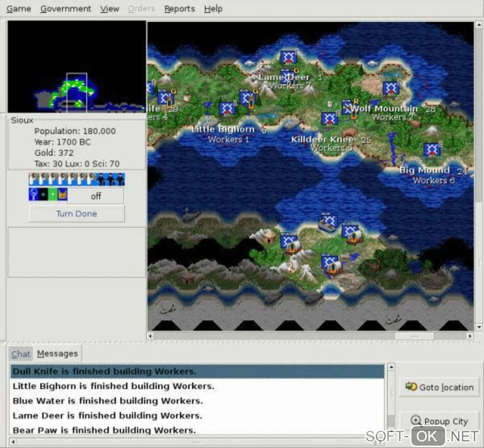Screen dimensions: 484x448
Task: Click the first science tax rate icon
Action: point(34,179)
